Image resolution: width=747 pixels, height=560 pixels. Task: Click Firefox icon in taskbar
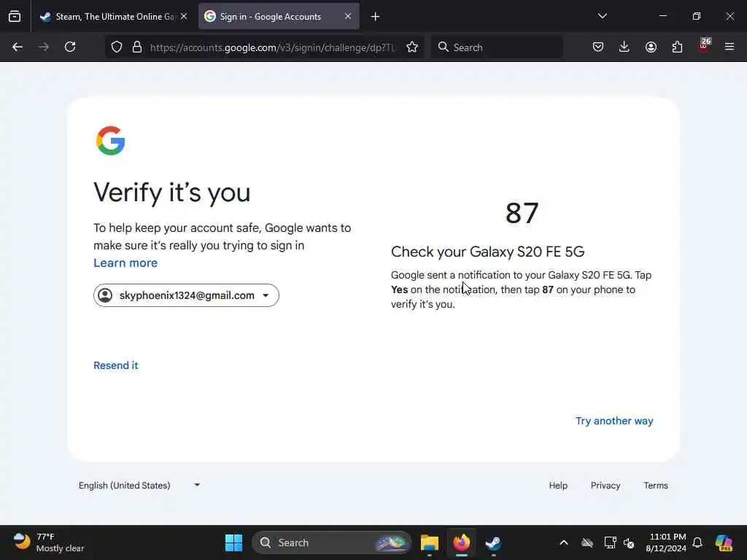pyautogui.click(x=461, y=542)
